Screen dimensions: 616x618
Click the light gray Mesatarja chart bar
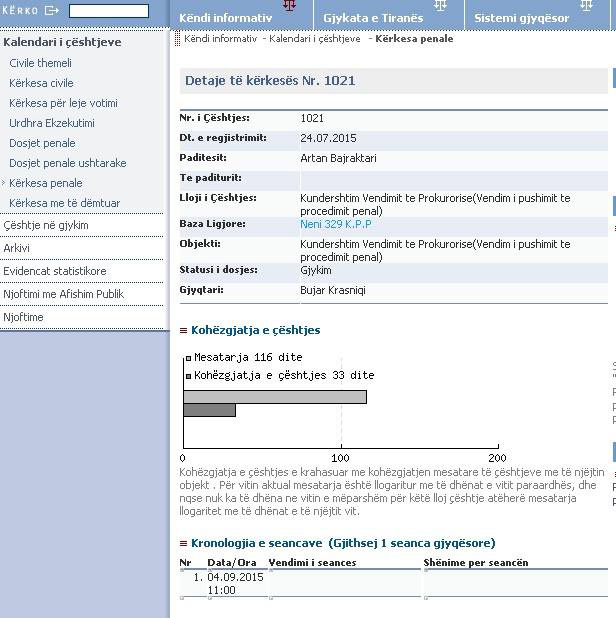pyautogui.click(x=274, y=397)
